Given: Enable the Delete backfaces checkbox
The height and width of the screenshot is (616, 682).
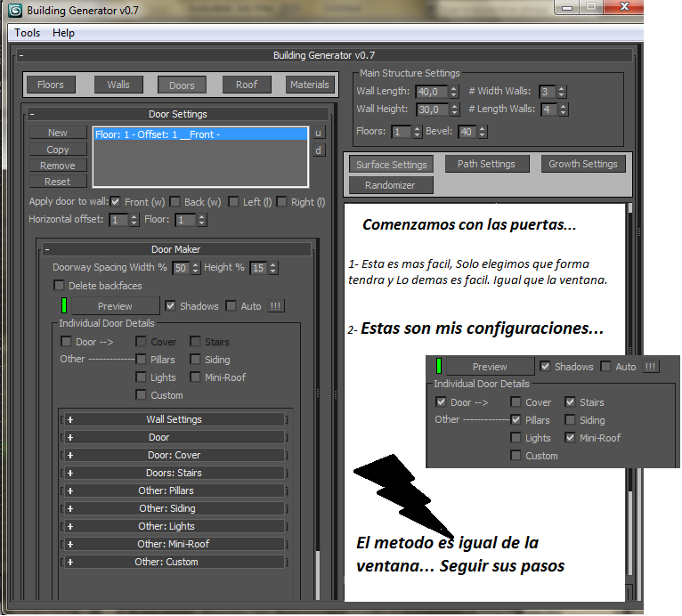Looking at the screenshot, I should (x=60, y=286).
